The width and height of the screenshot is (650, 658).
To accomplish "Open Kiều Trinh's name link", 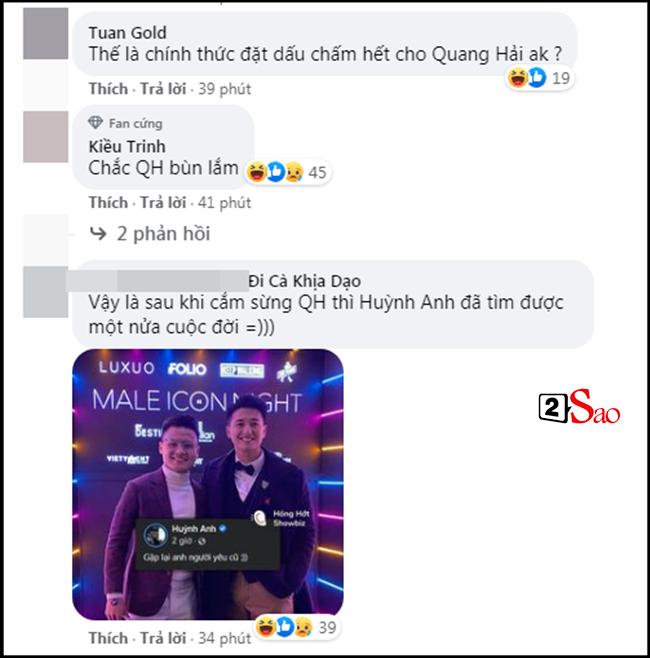I will pos(127,146).
